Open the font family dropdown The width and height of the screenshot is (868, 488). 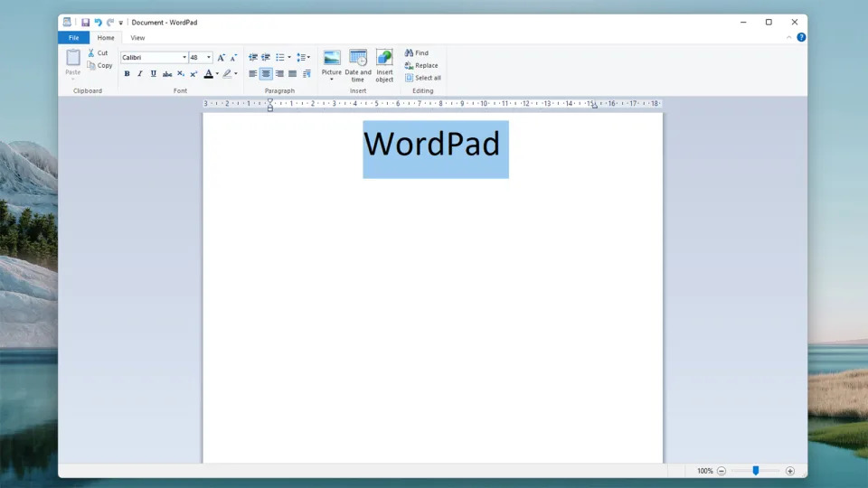(x=184, y=58)
